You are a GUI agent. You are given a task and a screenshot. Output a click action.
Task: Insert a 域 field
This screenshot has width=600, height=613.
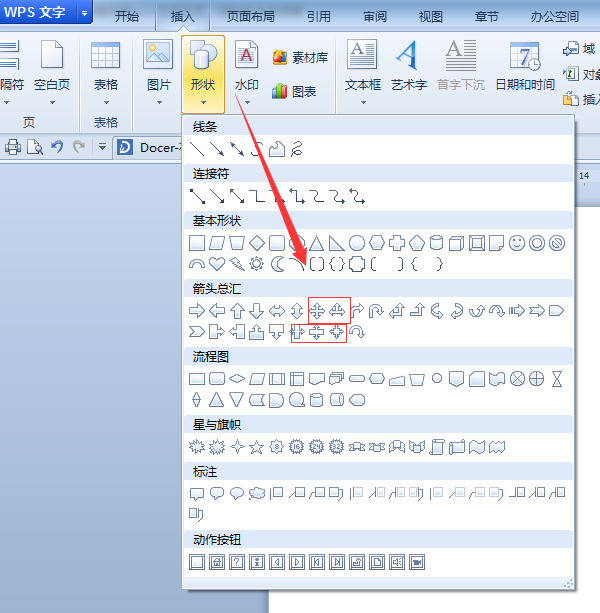579,49
